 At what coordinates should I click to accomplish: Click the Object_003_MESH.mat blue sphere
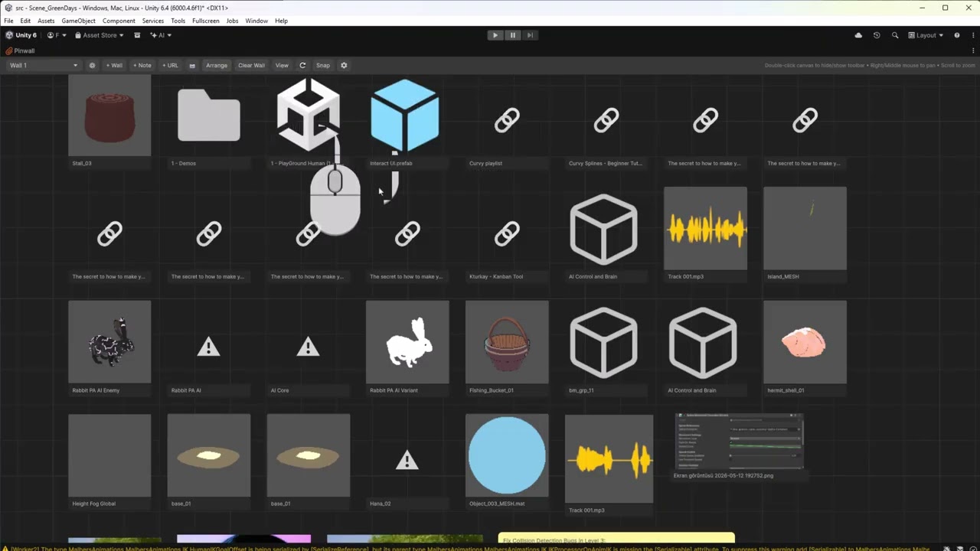[x=507, y=455]
